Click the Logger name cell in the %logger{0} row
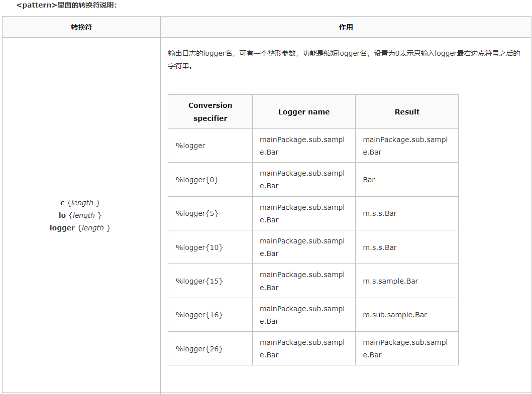 tap(303, 179)
